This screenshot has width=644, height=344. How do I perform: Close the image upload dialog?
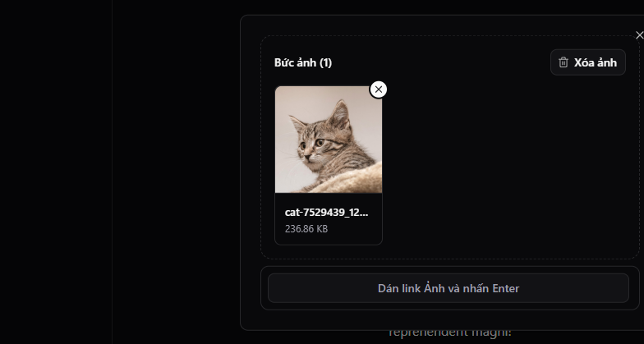[639, 35]
